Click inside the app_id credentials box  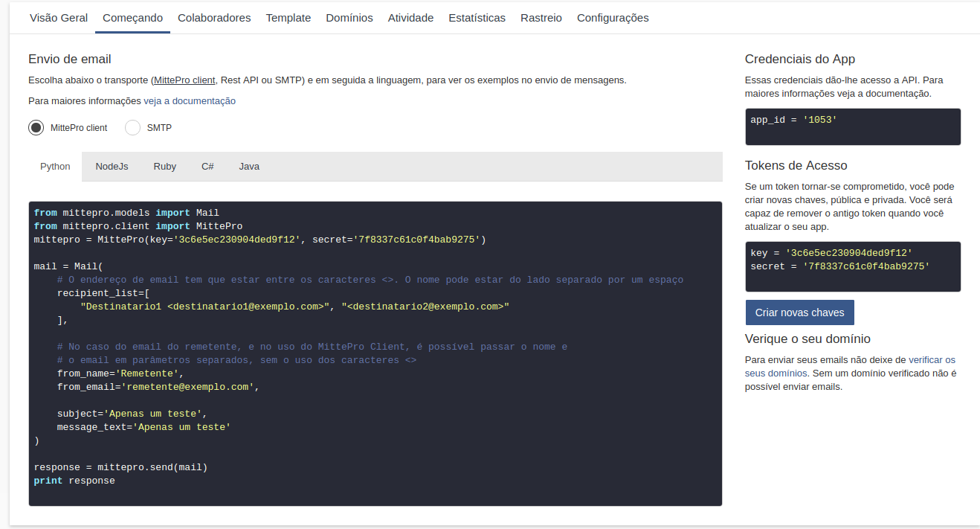(852, 126)
